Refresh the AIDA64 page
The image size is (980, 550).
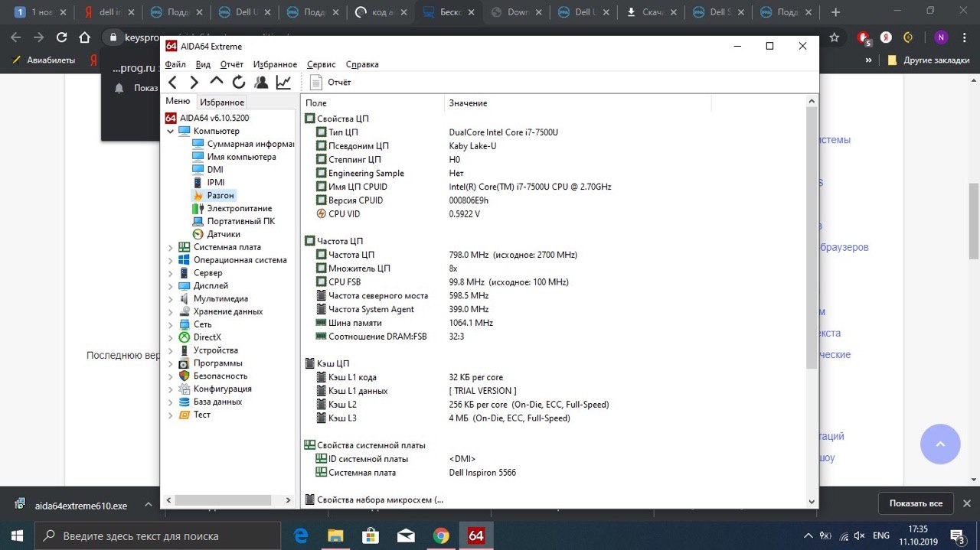pos(239,82)
